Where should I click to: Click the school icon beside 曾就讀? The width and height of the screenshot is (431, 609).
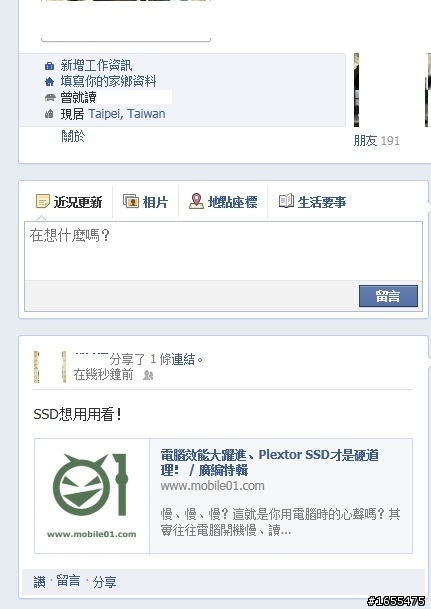coord(50,97)
